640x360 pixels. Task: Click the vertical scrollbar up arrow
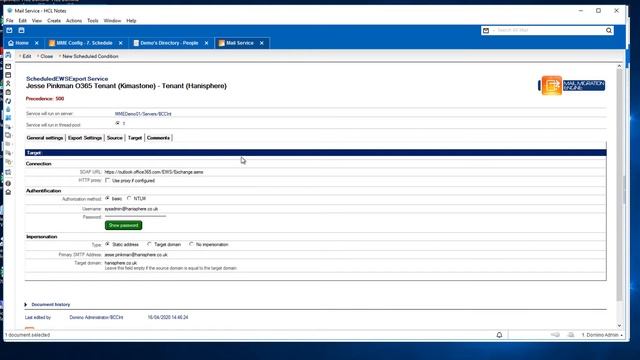(619, 66)
